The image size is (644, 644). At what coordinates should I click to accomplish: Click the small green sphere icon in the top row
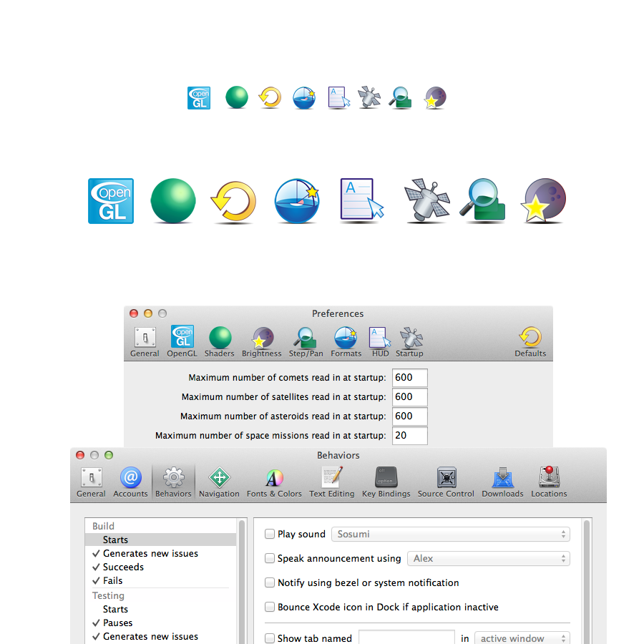(x=237, y=97)
